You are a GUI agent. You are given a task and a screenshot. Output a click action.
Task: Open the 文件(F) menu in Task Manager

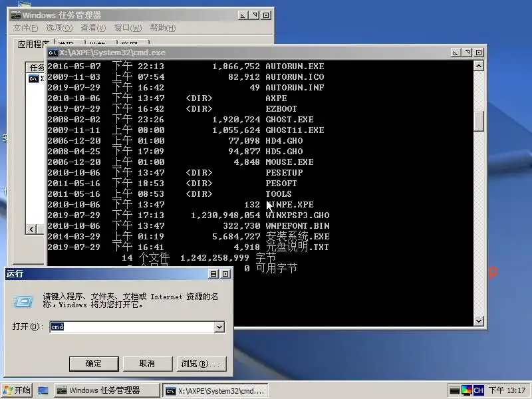(x=25, y=28)
